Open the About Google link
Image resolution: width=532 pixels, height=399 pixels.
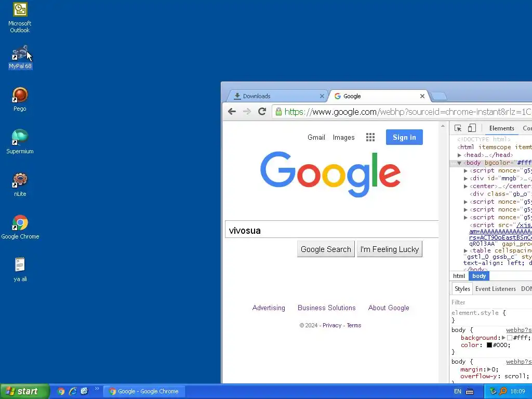coord(389,308)
